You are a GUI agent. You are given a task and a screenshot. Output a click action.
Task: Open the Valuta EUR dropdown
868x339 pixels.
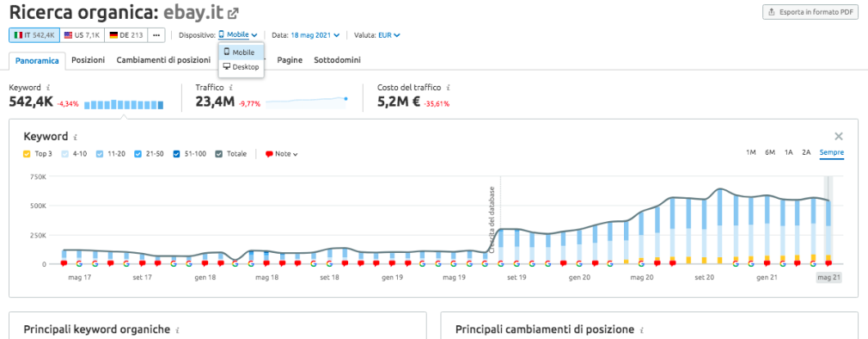(x=389, y=35)
